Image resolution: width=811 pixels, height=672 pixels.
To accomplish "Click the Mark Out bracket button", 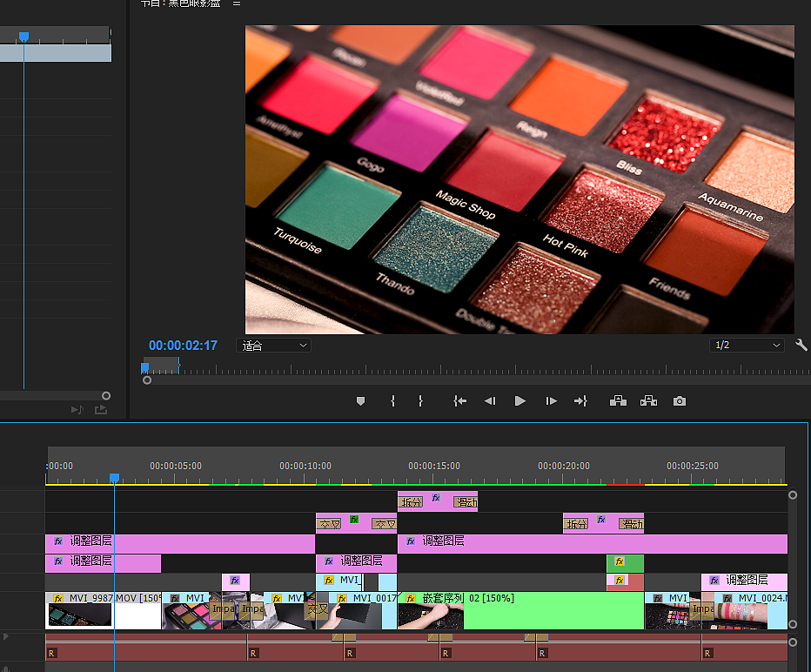I will click(420, 401).
